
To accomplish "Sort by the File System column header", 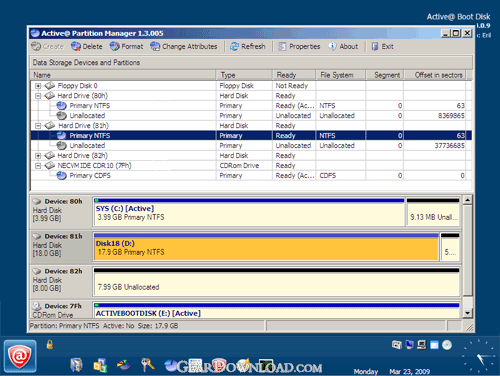I will point(341,75).
